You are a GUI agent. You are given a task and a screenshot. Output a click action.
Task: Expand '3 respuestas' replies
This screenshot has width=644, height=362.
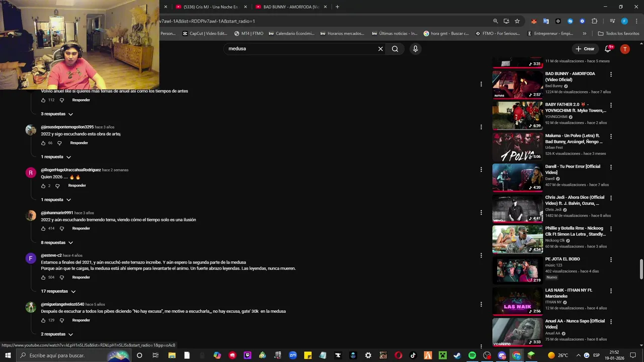57,114
